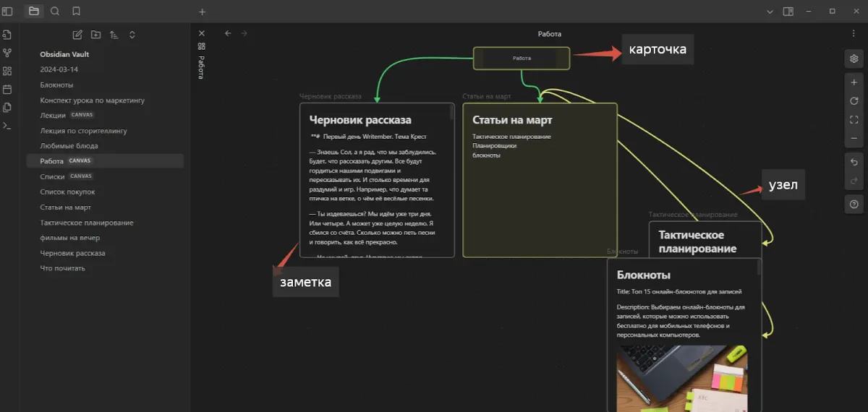Screen dimensions: 868x412
Task: Open the Список покупок note
Action: pos(67,192)
